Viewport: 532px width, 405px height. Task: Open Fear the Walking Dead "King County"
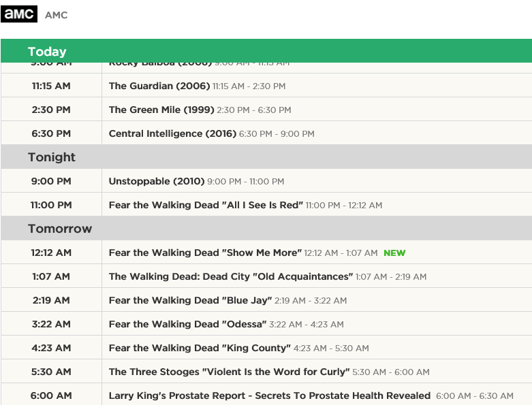[200, 348]
